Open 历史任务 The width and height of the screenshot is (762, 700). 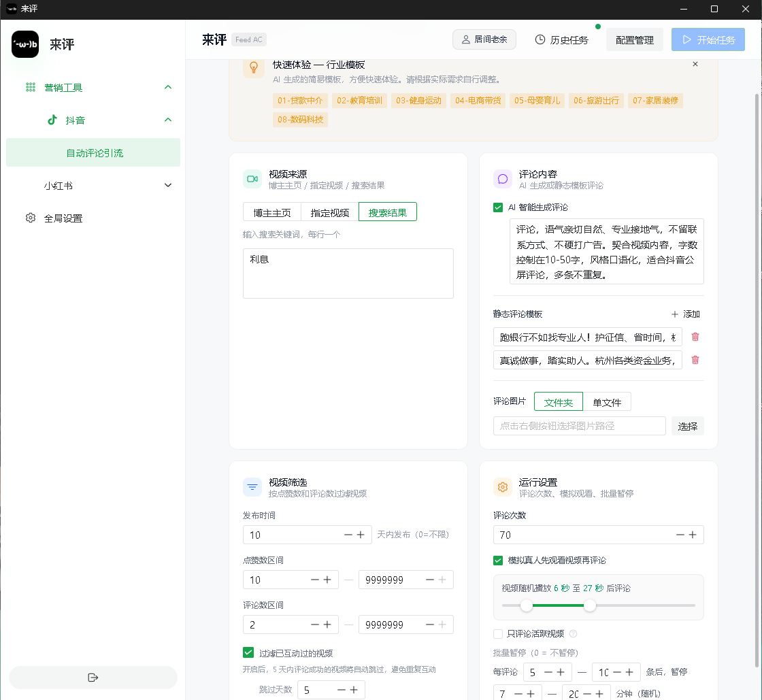[562, 40]
